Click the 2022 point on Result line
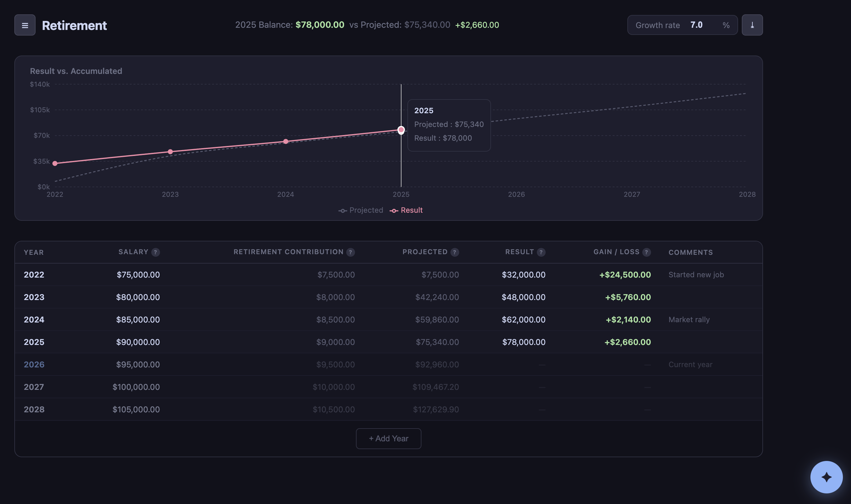This screenshot has height=504, width=851. [x=55, y=163]
